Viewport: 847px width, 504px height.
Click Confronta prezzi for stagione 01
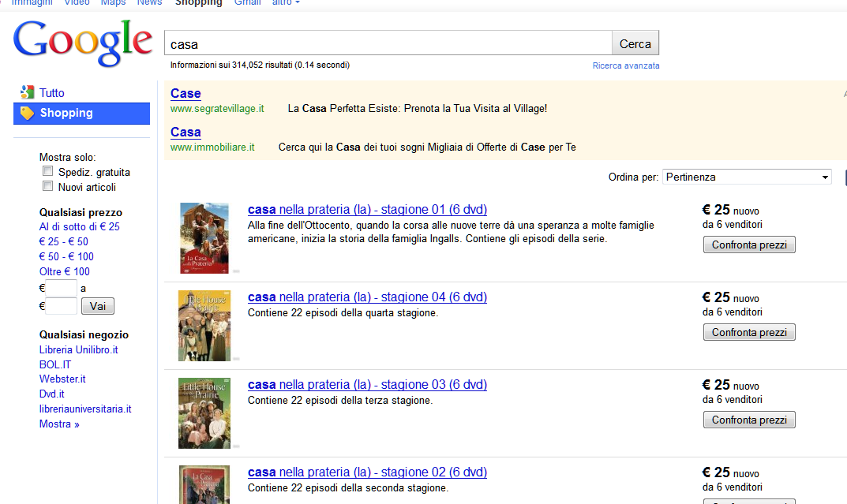pos(749,245)
